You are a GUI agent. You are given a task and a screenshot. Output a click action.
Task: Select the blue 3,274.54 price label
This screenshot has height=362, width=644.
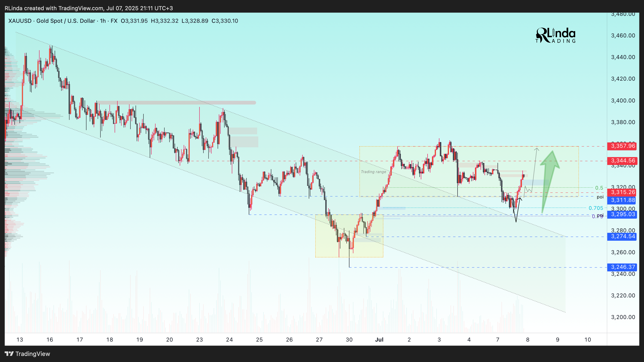tap(622, 236)
